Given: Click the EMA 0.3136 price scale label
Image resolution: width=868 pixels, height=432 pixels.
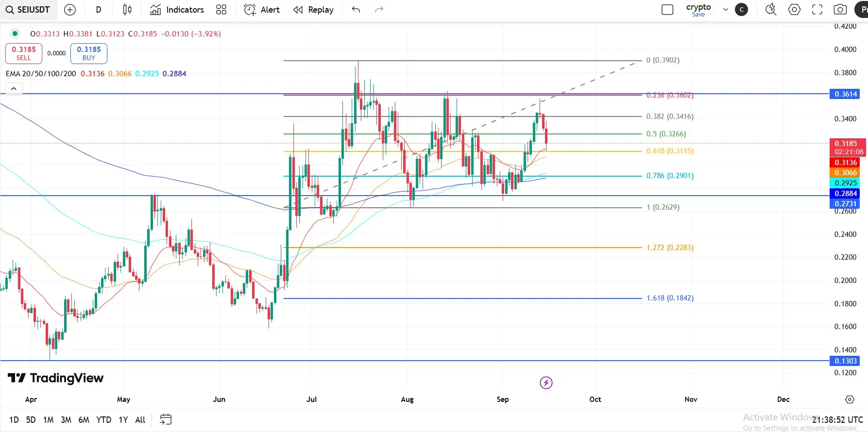Looking at the screenshot, I should [845, 163].
